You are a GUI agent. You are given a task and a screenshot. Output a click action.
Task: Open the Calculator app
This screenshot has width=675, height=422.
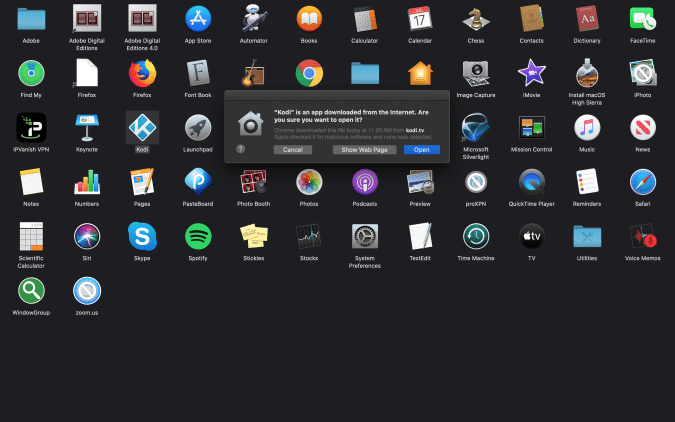[x=365, y=19]
